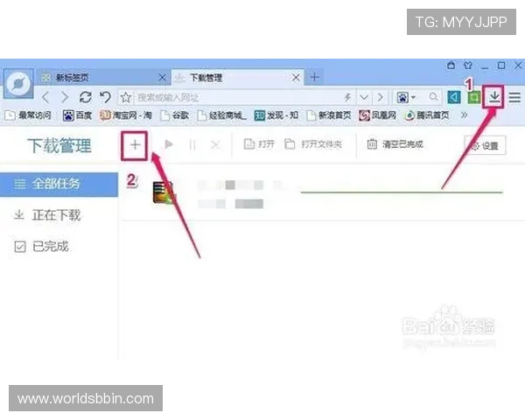The image size is (525, 420).
Task: Click the green screenshot extension icon
Action: (x=473, y=98)
